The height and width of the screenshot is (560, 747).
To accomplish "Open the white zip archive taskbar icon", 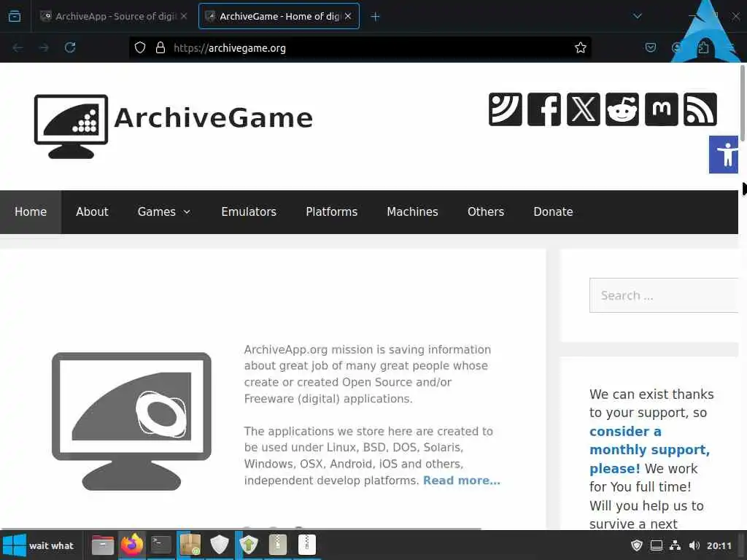I will click(307, 544).
